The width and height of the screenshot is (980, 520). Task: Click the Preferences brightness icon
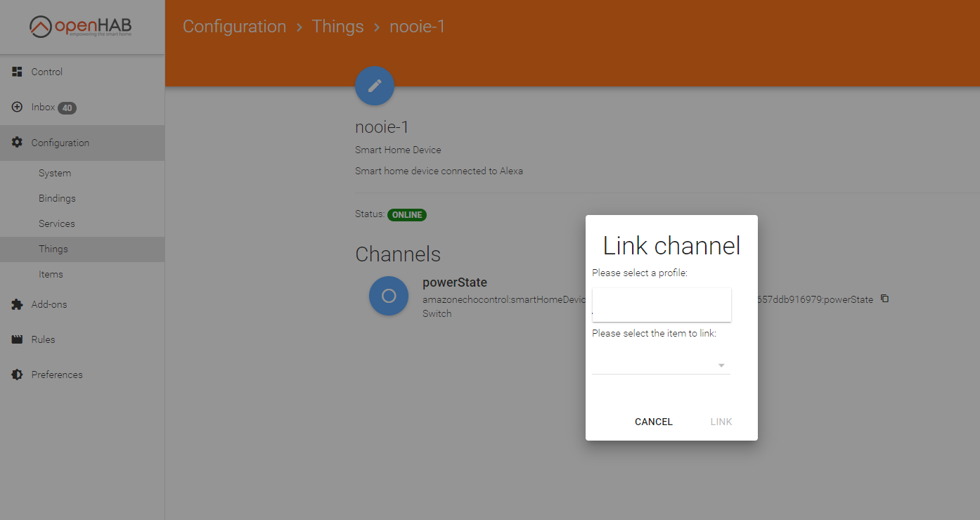18,375
